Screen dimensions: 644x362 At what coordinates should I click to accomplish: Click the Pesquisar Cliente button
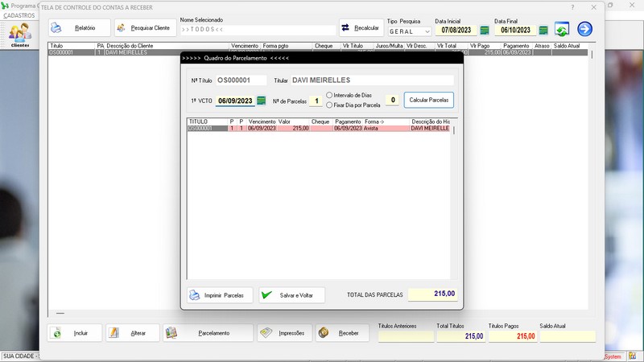coord(146,28)
